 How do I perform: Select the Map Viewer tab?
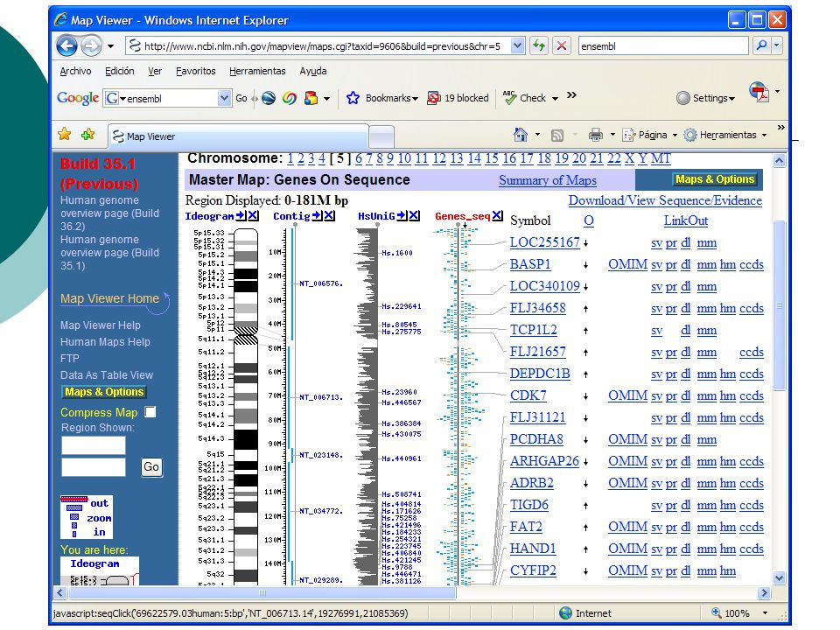point(238,136)
